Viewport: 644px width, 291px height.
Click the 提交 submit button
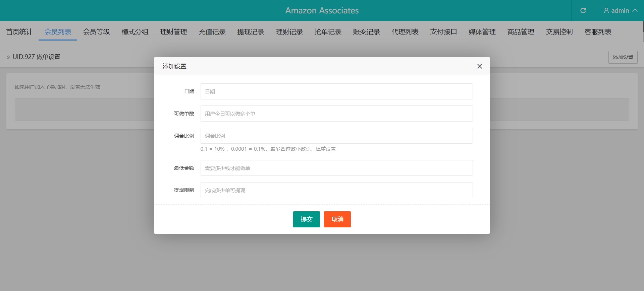click(x=306, y=219)
